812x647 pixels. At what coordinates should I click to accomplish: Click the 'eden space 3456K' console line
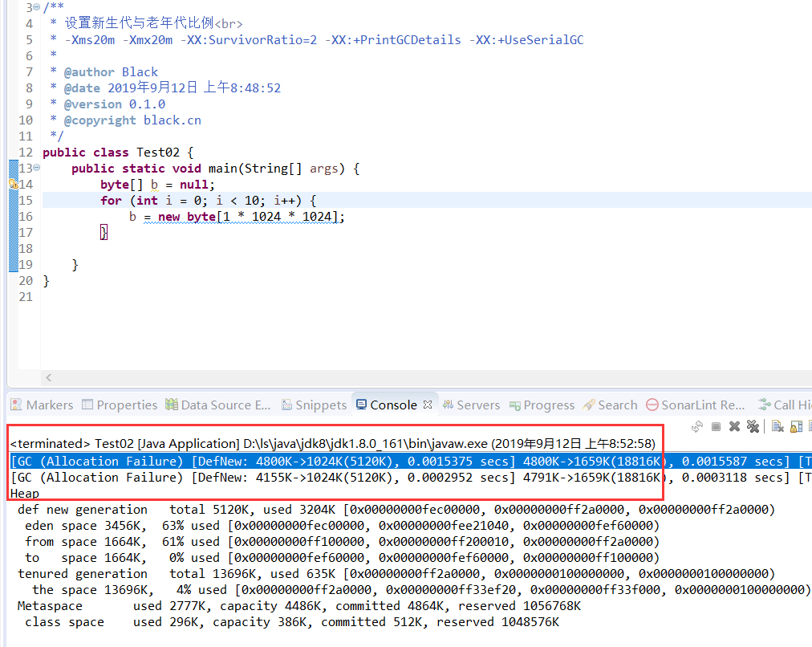click(x=342, y=525)
